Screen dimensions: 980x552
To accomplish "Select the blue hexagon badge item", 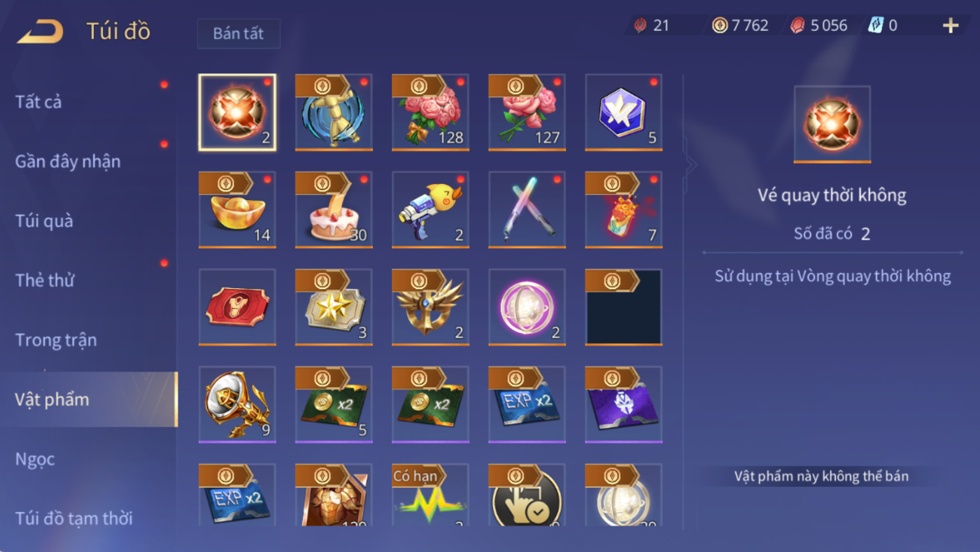I will click(x=623, y=112).
